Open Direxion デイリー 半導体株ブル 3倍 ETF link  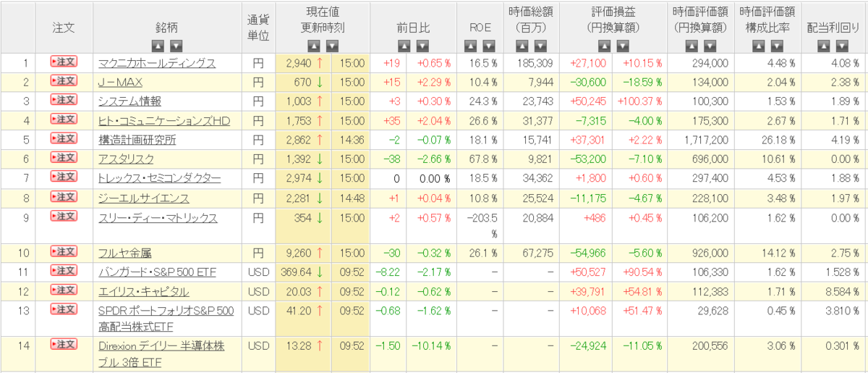[x=162, y=353]
